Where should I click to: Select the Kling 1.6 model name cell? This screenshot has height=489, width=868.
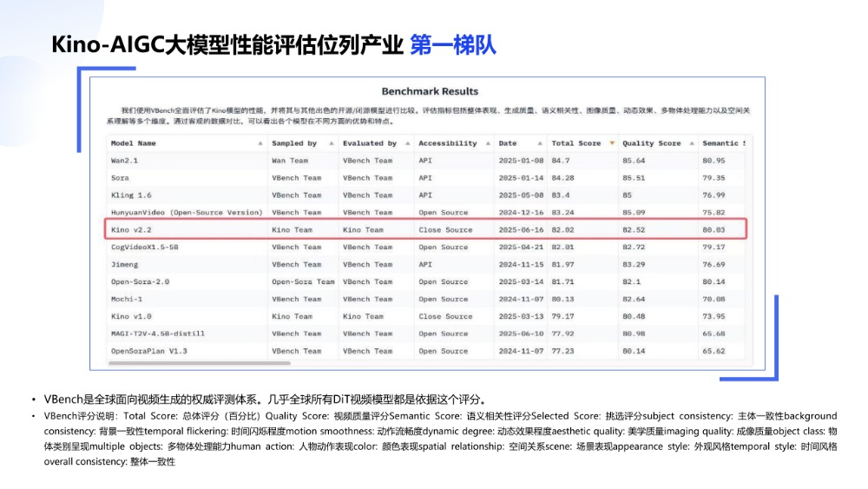click(x=131, y=195)
